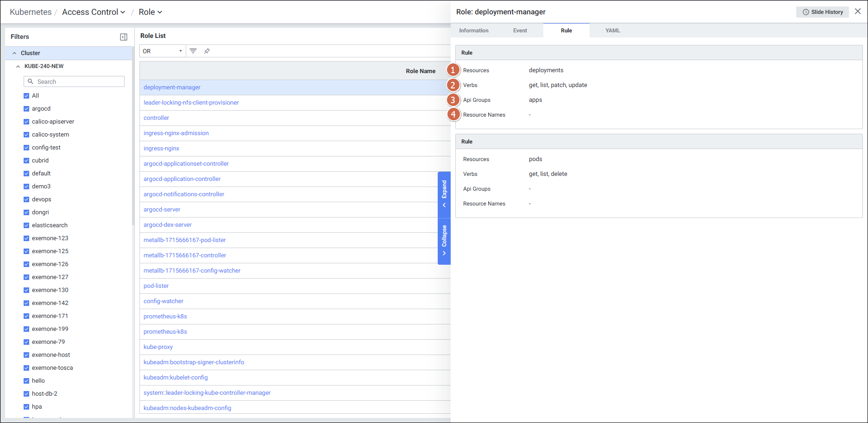The width and height of the screenshot is (868, 423).
Task: Click the Slide History button
Action: [x=822, y=12]
